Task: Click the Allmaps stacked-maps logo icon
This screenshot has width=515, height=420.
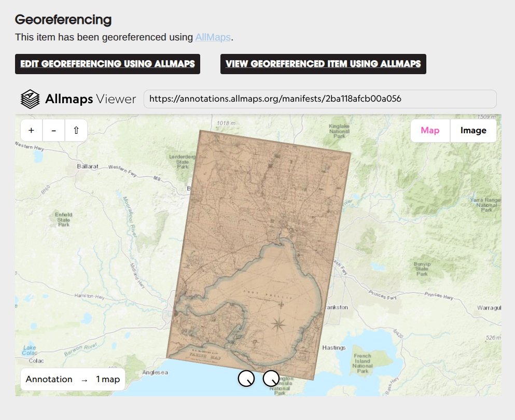Action: point(30,99)
